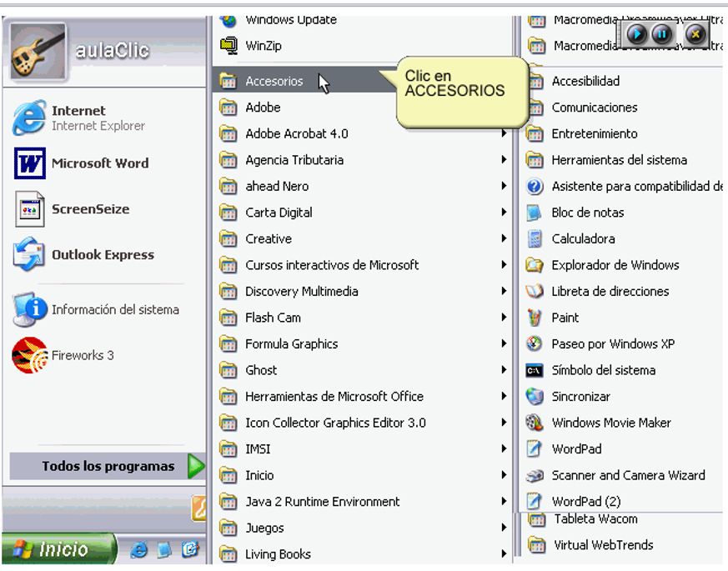Click the Inicio folder entry
Viewport: 728px width, 571px height.
[x=363, y=475]
